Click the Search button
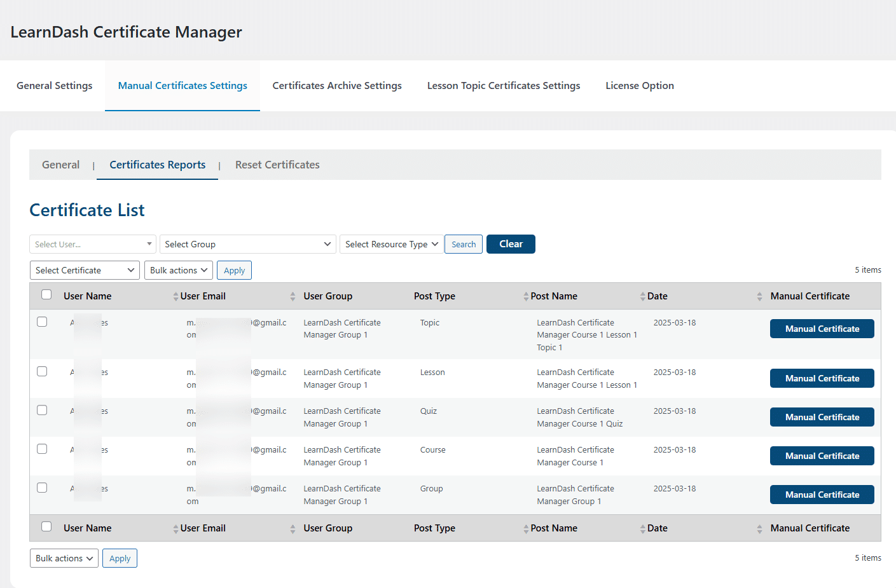 pyautogui.click(x=464, y=244)
